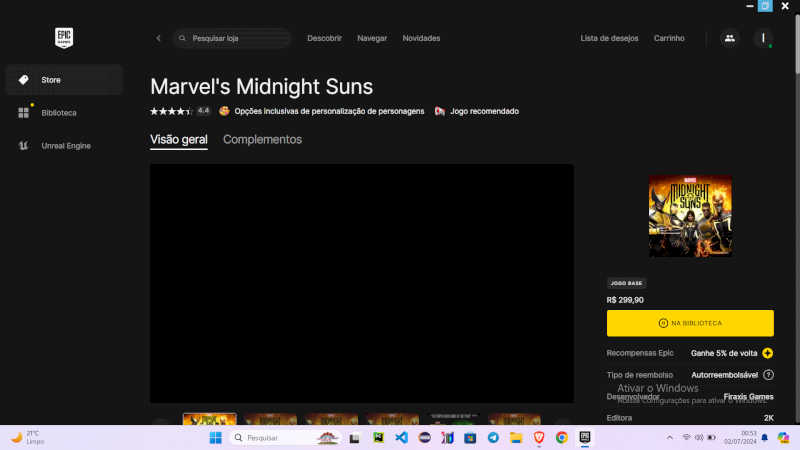Open the Navegar menu item
800x450 pixels.
(x=372, y=38)
